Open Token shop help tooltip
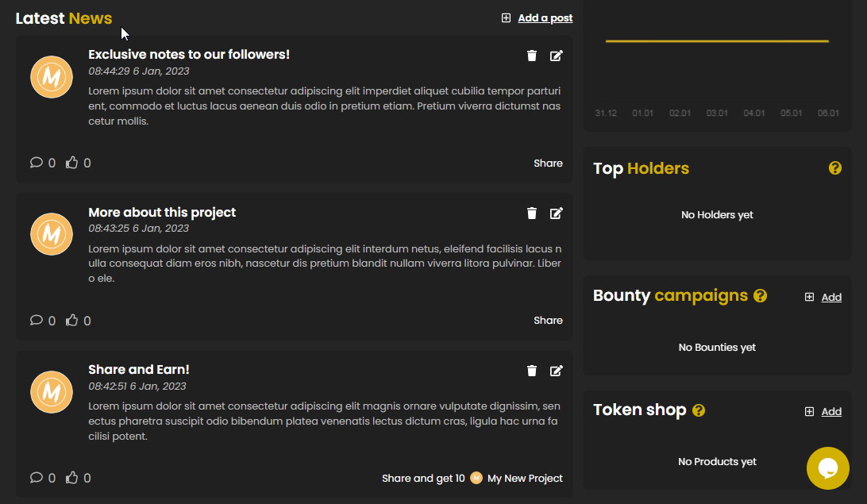This screenshot has width=867, height=504. (x=699, y=410)
